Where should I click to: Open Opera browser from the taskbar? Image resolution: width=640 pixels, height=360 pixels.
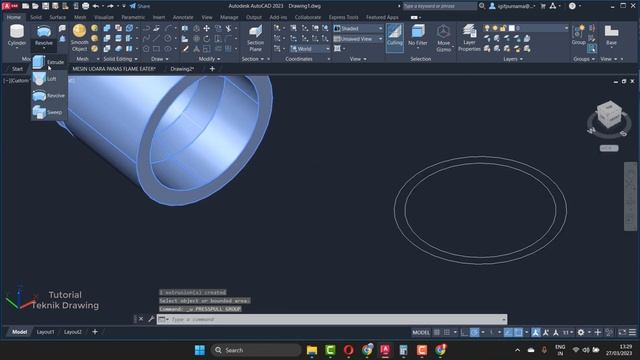[x=348, y=350]
